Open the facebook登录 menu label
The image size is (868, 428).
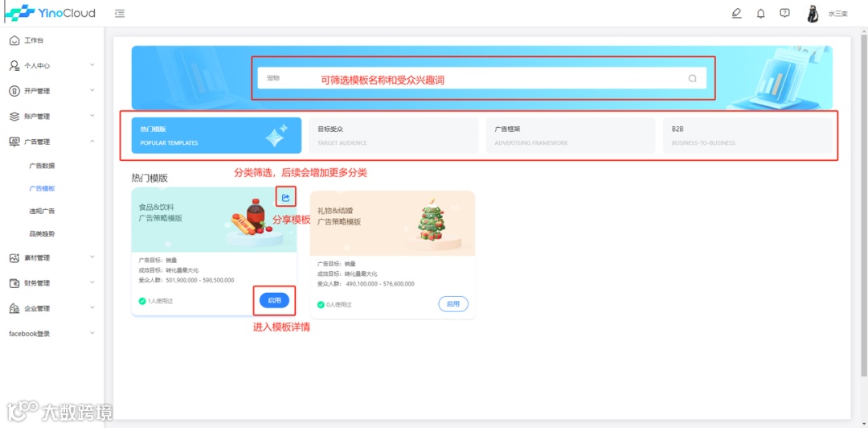click(x=30, y=334)
